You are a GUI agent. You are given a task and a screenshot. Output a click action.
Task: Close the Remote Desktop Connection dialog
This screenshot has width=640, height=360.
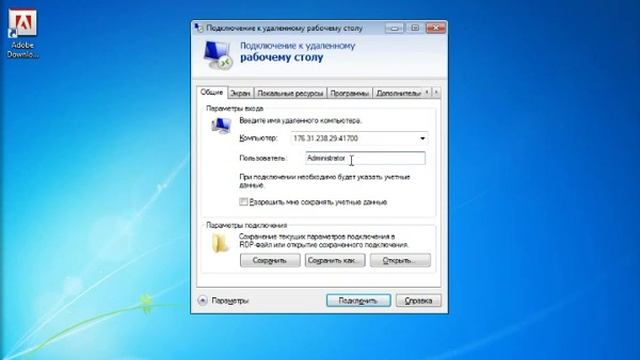click(436, 28)
